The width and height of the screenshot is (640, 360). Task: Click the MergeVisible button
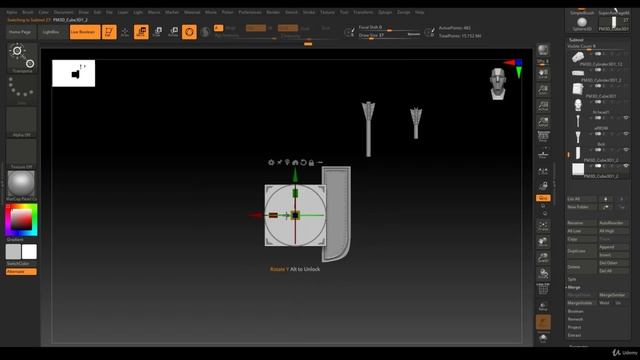[x=581, y=303]
